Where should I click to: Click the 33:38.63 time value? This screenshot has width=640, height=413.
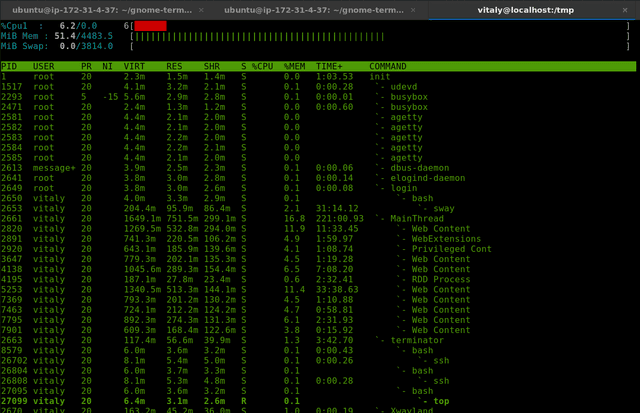click(x=337, y=290)
